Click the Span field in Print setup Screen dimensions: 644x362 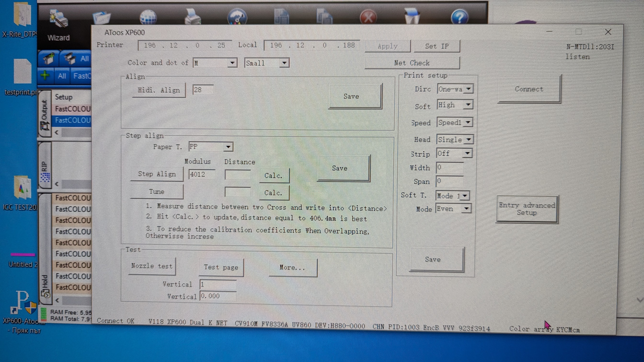click(x=450, y=181)
